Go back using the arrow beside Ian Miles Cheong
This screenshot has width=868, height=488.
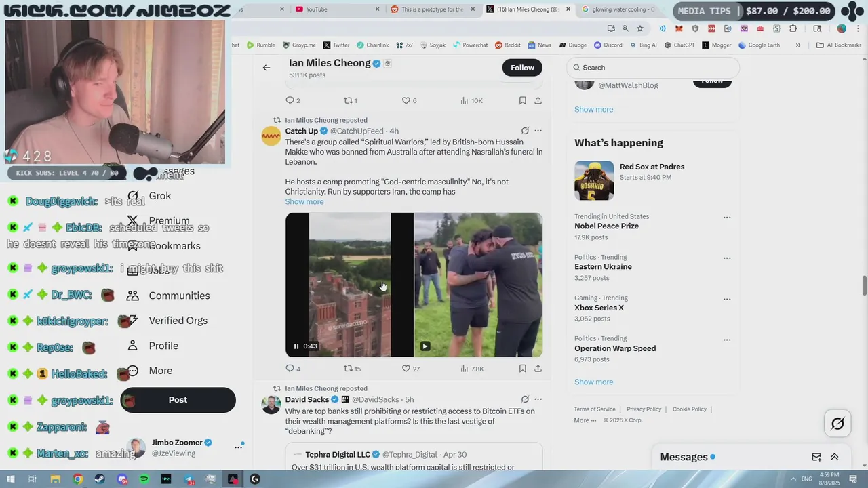(267, 68)
